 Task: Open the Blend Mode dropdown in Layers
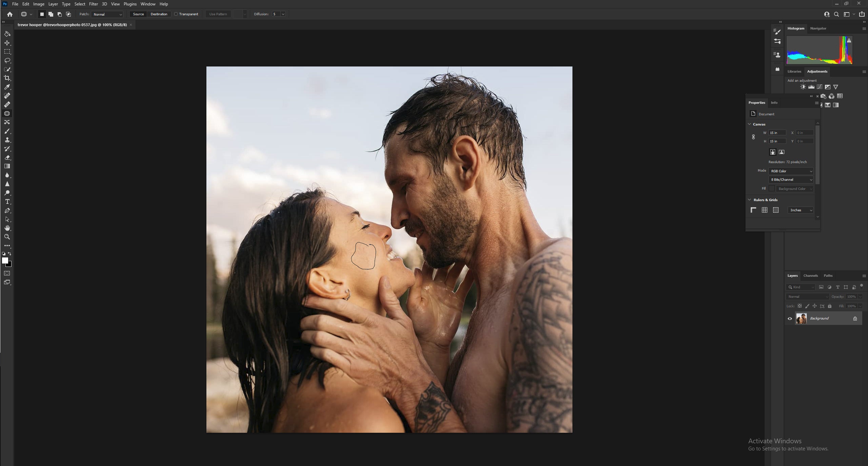[807, 296]
